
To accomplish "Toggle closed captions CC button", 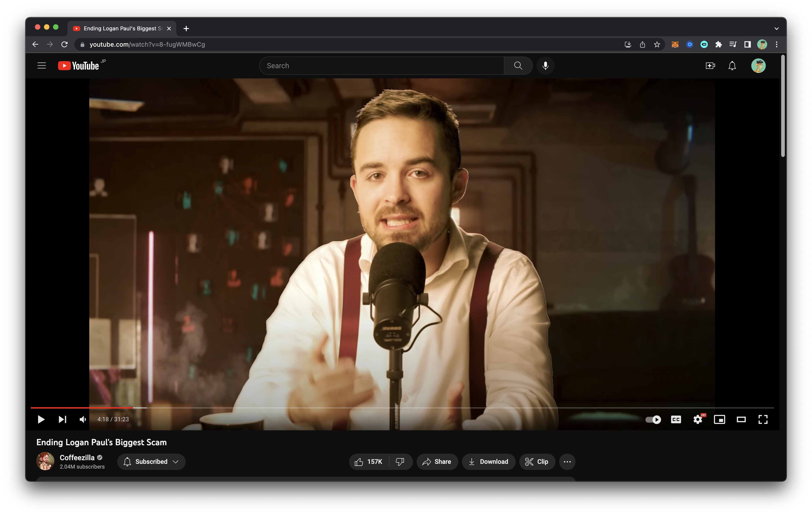I will [x=676, y=419].
